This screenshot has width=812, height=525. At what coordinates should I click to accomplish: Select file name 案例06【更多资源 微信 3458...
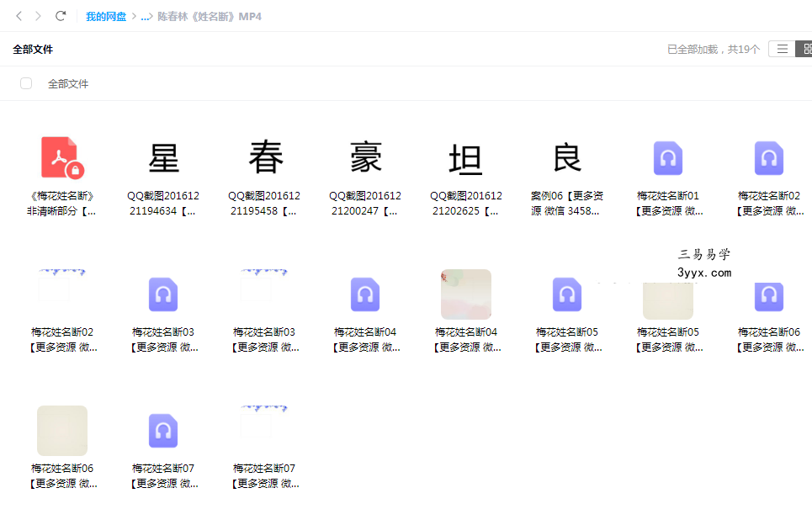567,204
